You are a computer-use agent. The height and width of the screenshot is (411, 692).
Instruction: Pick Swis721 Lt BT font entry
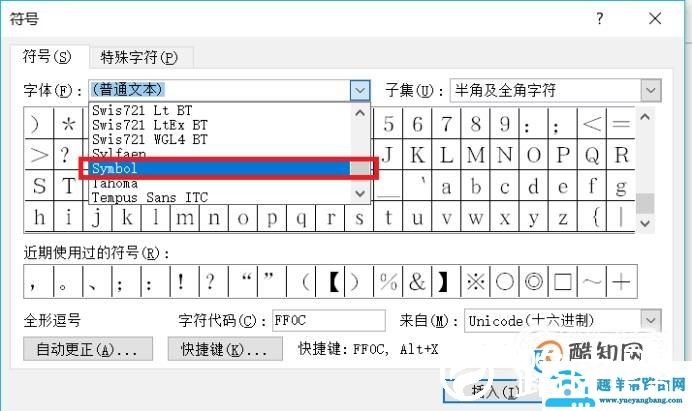point(221,110)
